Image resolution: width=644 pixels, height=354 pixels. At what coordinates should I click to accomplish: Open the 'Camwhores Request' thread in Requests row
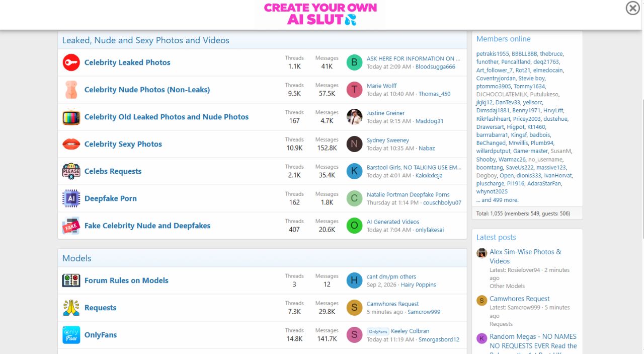point(393,304)
